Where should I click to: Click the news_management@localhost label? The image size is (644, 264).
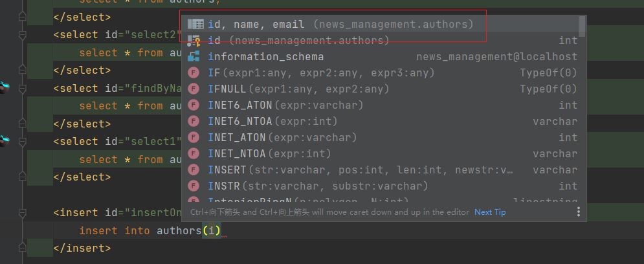tap(496, 57)
